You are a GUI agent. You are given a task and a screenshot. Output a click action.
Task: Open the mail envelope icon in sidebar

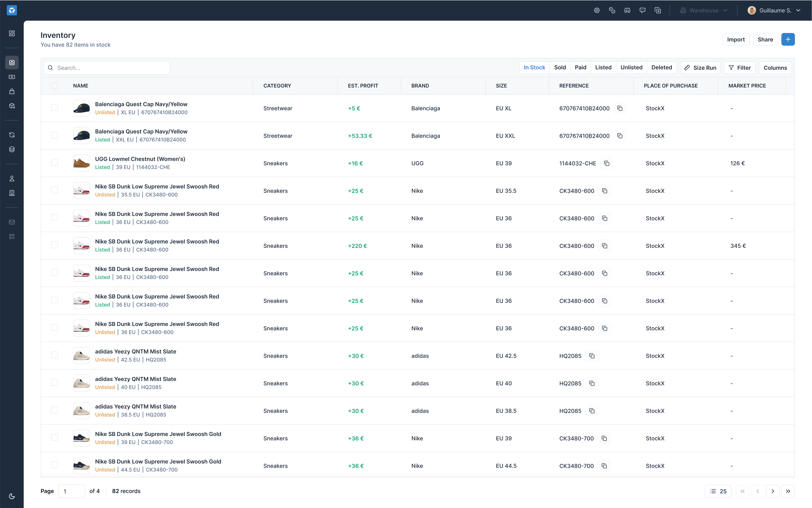coord(12,222)
